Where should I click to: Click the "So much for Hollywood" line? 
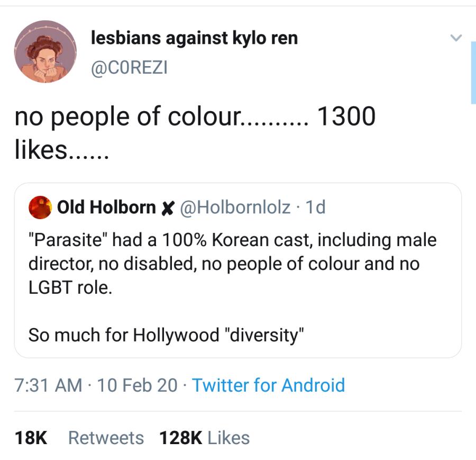pos(167,335)
